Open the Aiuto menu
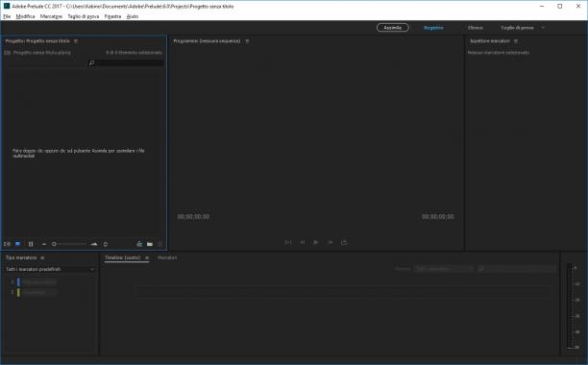 (x=133, y=16)
